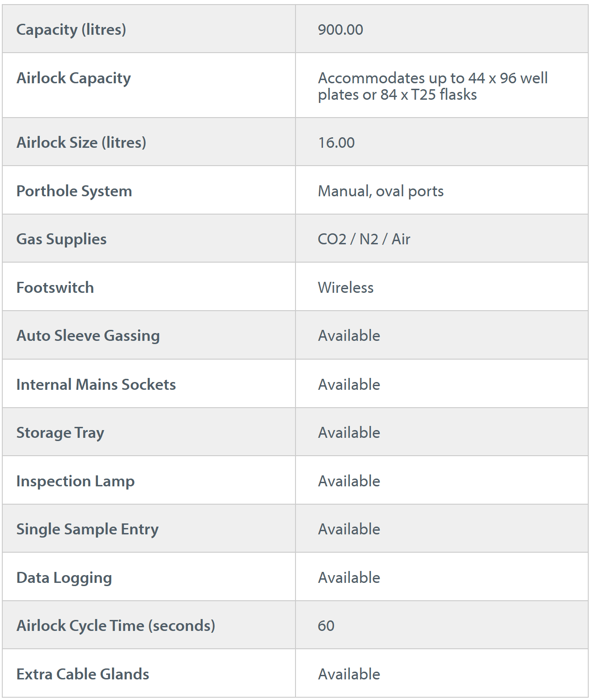Select the 16.00 airlock size value
The height and width of the screenshot is (700, 591).
point(336,143)
